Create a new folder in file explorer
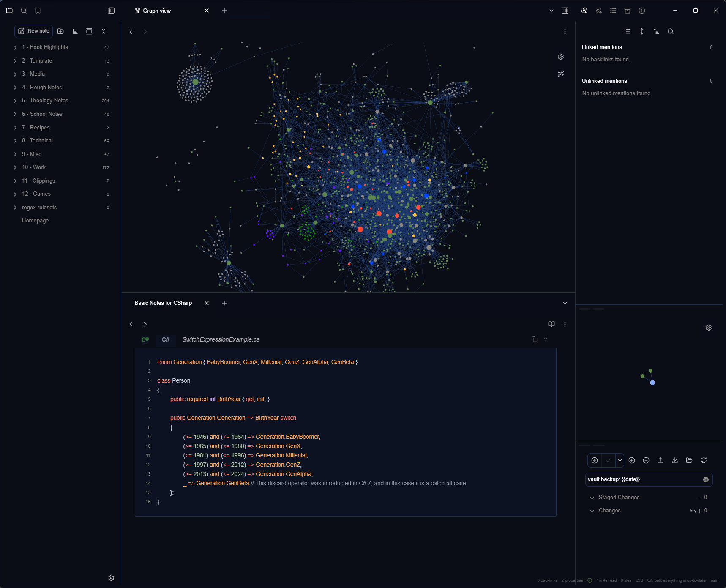The height and width of the screenshot is (588, 726). (60, 31)
